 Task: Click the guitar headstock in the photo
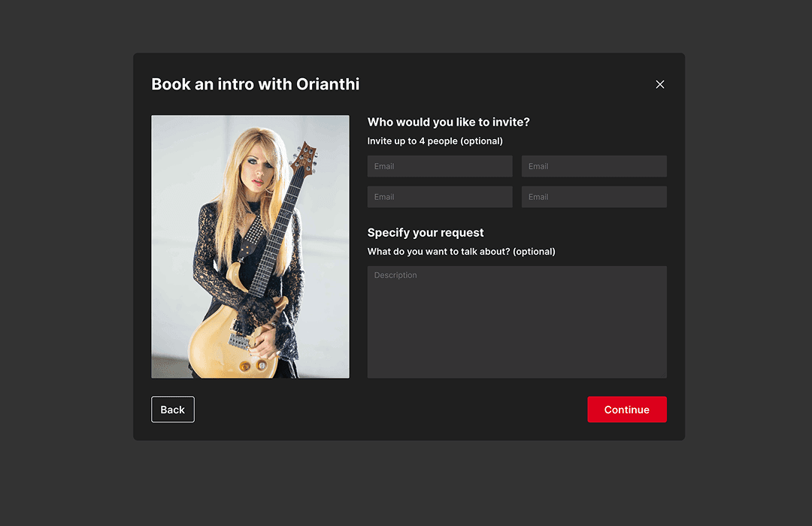point(304,157)
